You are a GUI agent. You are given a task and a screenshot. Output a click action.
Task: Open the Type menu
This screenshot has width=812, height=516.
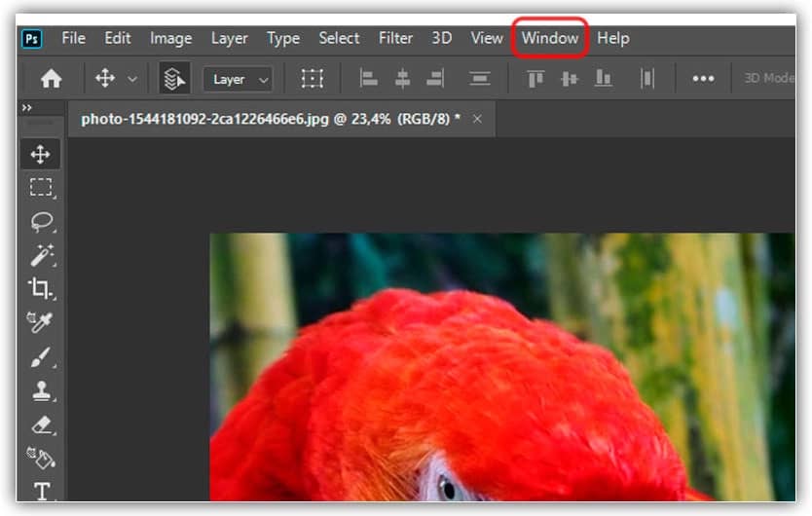click(283, 38)
